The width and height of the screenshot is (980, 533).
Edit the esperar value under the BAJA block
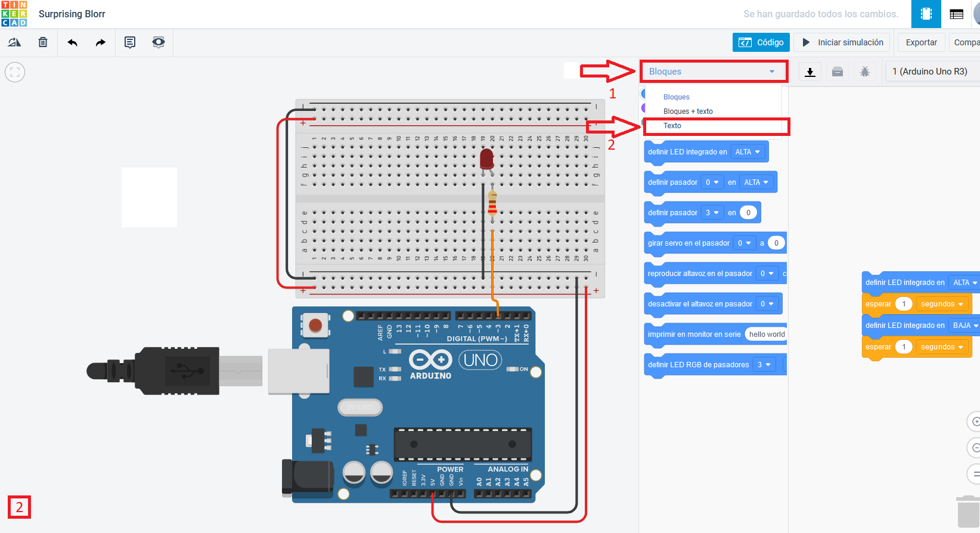[x=904, y=347]
